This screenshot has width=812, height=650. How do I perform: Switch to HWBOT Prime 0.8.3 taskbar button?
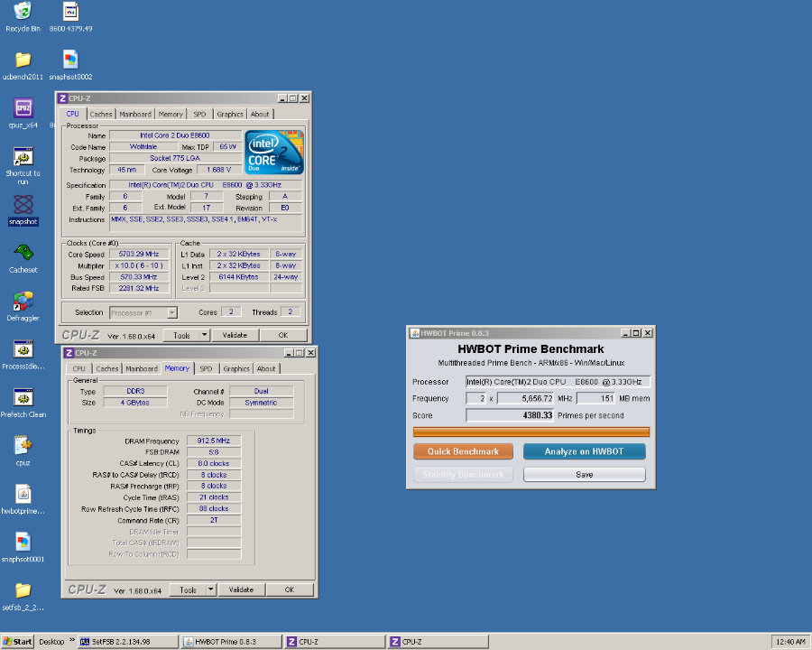click(x=232, y=642)
